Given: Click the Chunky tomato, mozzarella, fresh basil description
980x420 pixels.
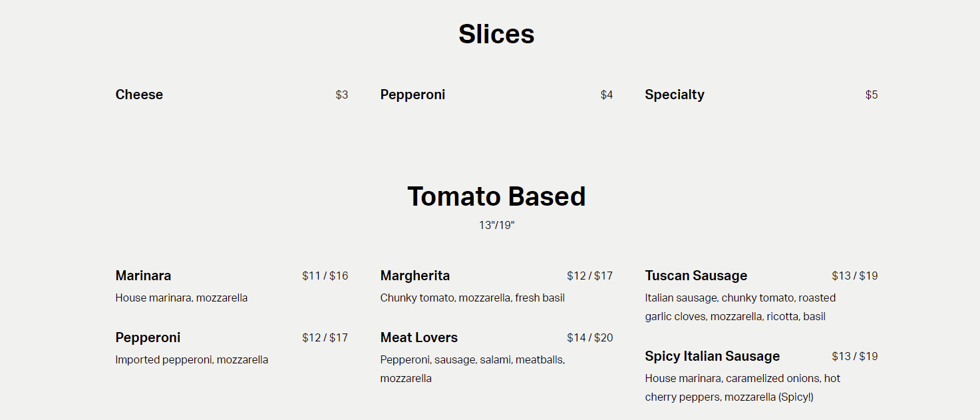Looking at the screenshot, I should pos(472,298).
